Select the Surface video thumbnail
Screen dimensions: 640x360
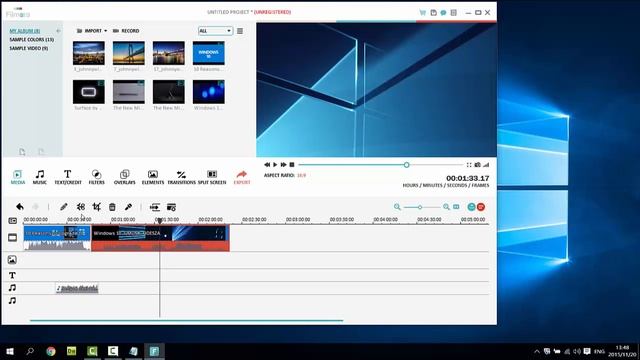[x=89, y=92]
